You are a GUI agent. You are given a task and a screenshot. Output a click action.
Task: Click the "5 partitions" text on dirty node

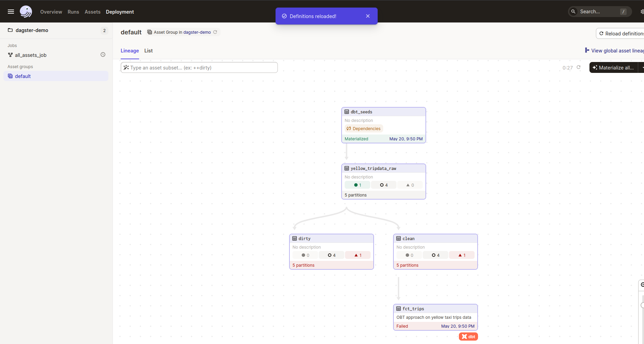[x=303, y=265]
